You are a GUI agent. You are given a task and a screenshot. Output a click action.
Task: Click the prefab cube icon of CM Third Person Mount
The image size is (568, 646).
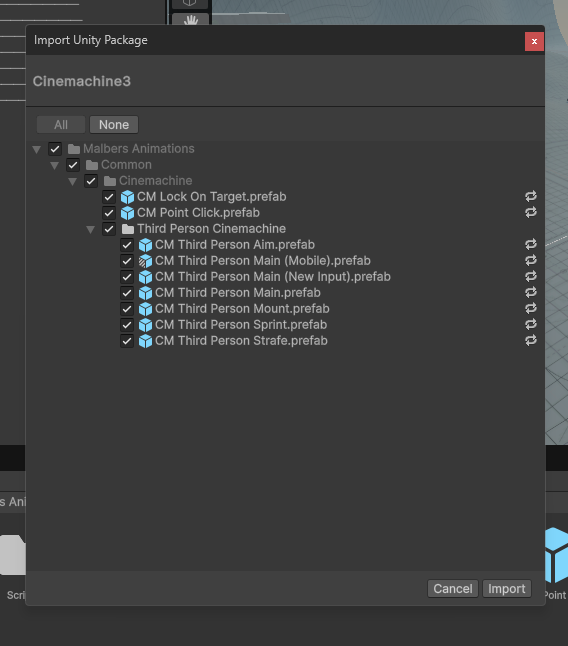(145, 309)
